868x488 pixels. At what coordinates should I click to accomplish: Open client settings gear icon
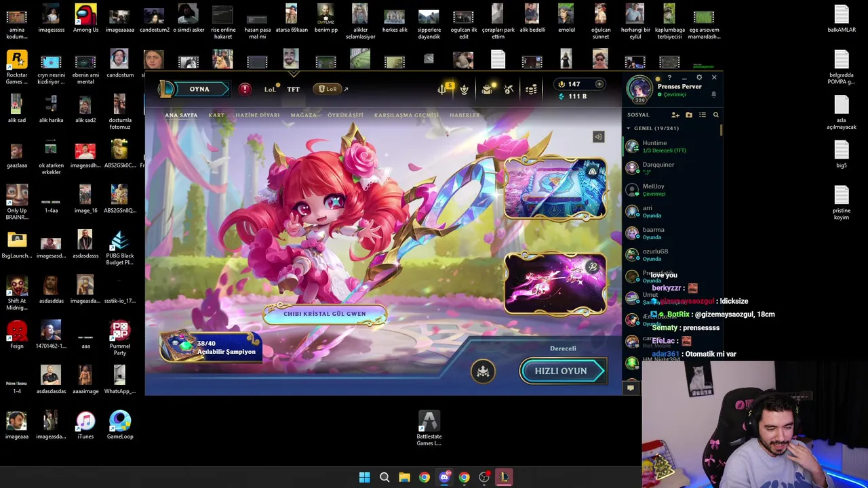(x=699, y=78)
